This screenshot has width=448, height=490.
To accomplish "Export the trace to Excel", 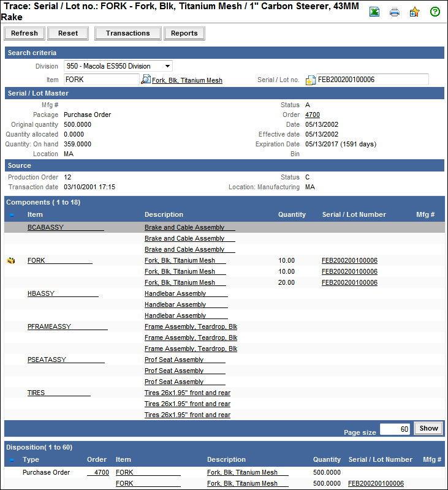I will (374, 12).
